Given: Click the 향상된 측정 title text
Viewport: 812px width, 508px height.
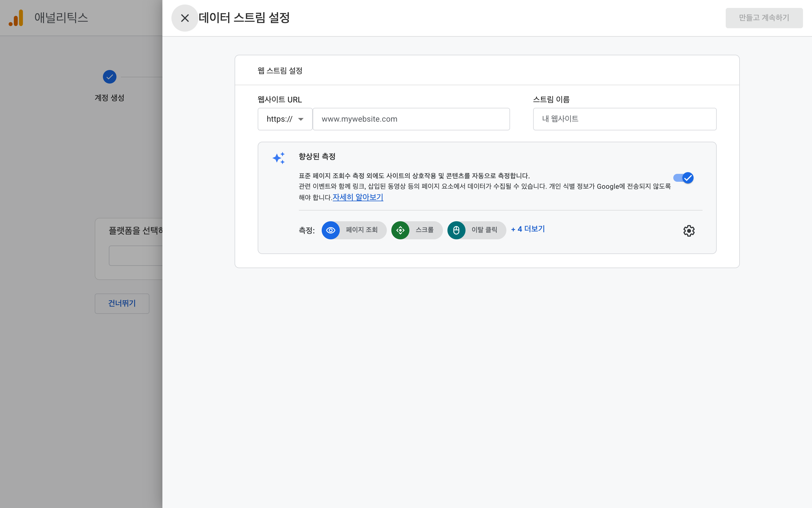Looking at the screenshot, I should (x=317, y=157).
